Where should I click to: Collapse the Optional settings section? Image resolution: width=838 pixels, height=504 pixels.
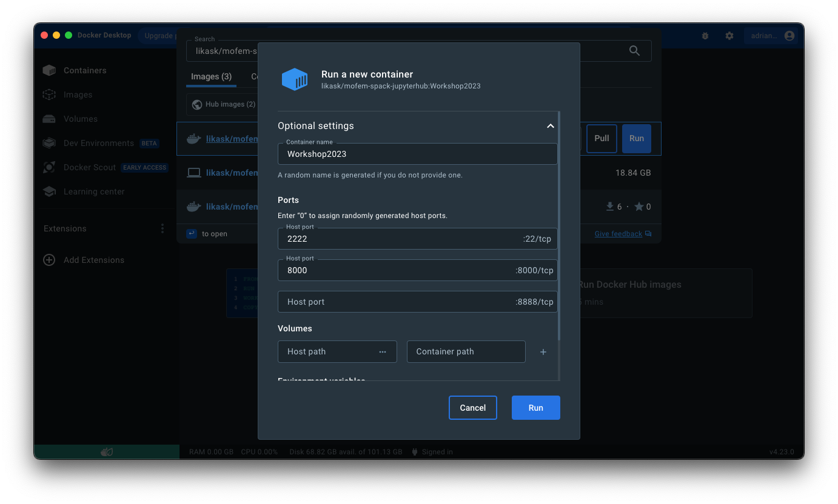click(550, 126)
